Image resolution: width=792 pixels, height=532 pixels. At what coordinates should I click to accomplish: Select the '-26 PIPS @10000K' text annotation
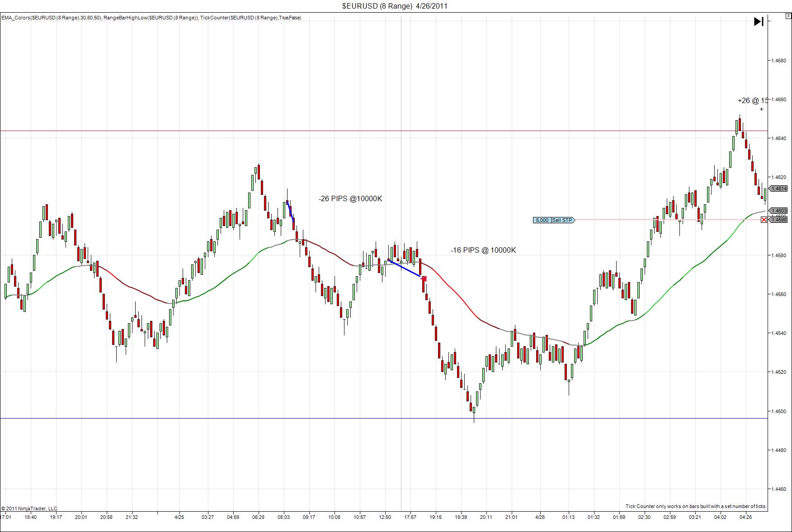[350, 198]
